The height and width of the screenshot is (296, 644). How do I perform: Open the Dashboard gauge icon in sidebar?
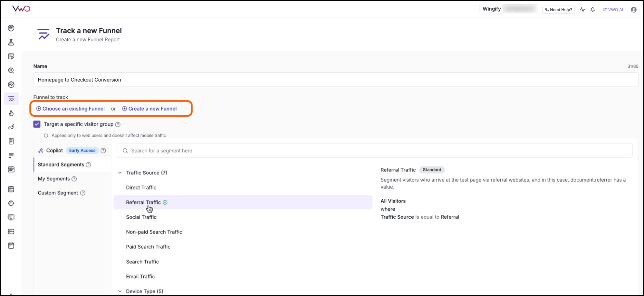[x=11, y=28]
